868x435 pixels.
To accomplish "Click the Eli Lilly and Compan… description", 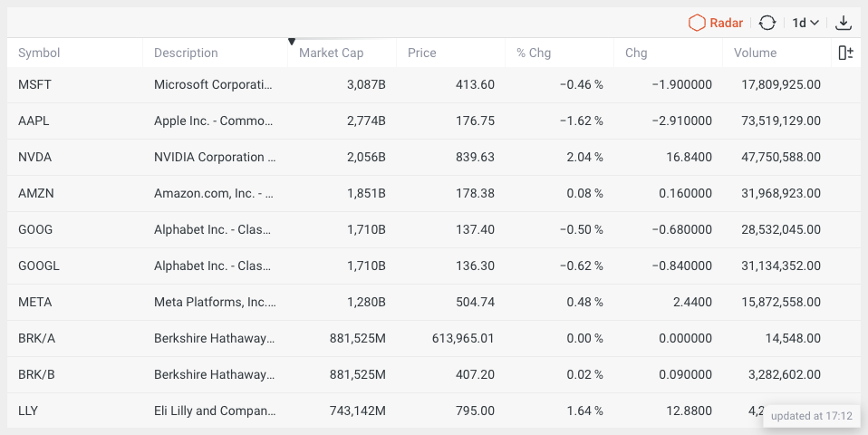I will 215,411.
